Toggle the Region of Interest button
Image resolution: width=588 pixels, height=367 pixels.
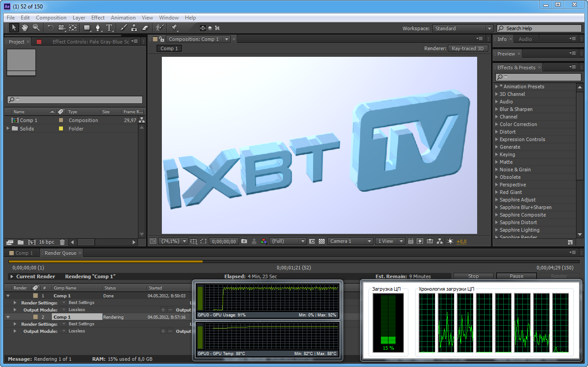[x=312, y=241]
